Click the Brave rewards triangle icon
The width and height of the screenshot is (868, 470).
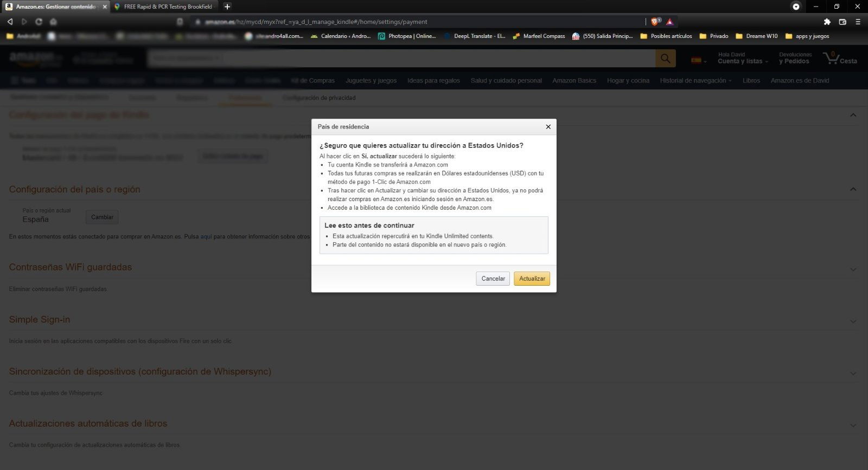pos(670,22)
